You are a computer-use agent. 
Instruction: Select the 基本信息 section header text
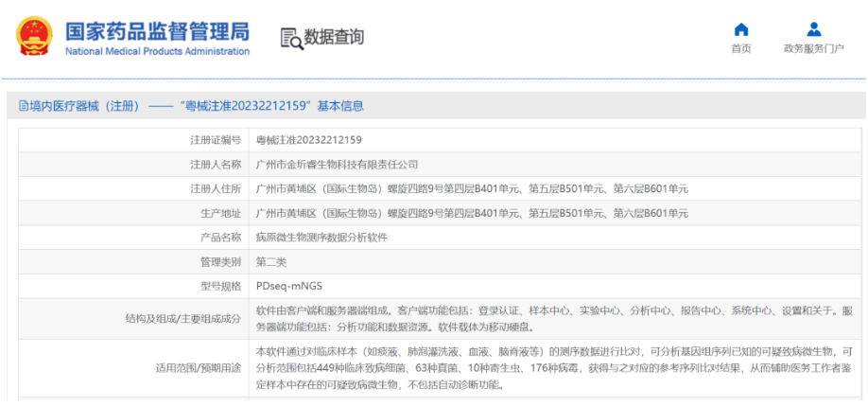[340, 106]
